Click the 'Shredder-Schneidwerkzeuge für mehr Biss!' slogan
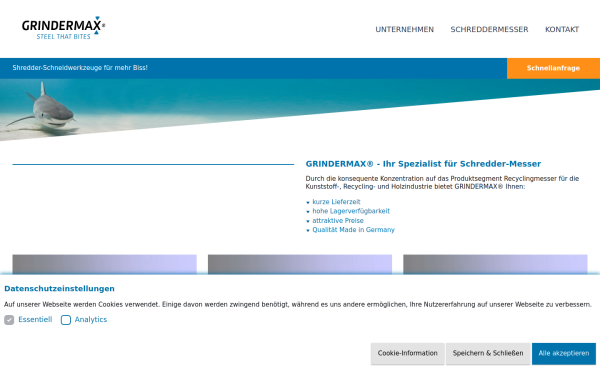The image size is (600, 375). tap(80, 68)
